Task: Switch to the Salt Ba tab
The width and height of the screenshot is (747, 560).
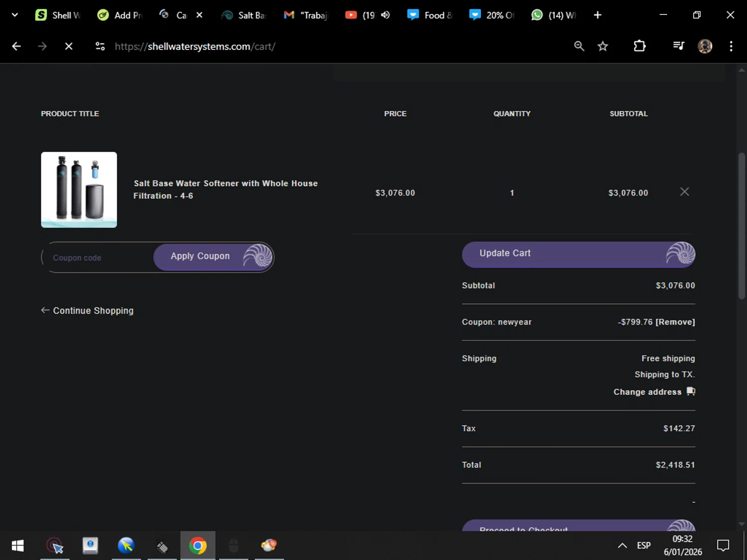Action: (244, 15)
